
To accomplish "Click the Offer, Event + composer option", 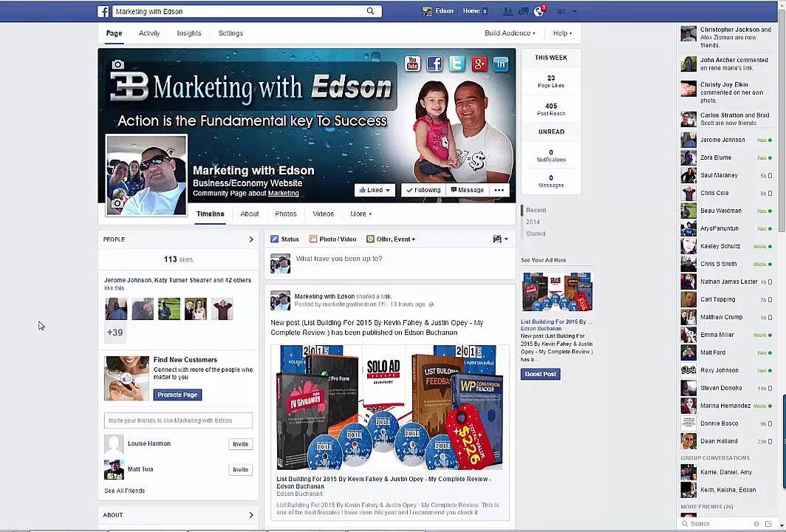I will 391,239.
